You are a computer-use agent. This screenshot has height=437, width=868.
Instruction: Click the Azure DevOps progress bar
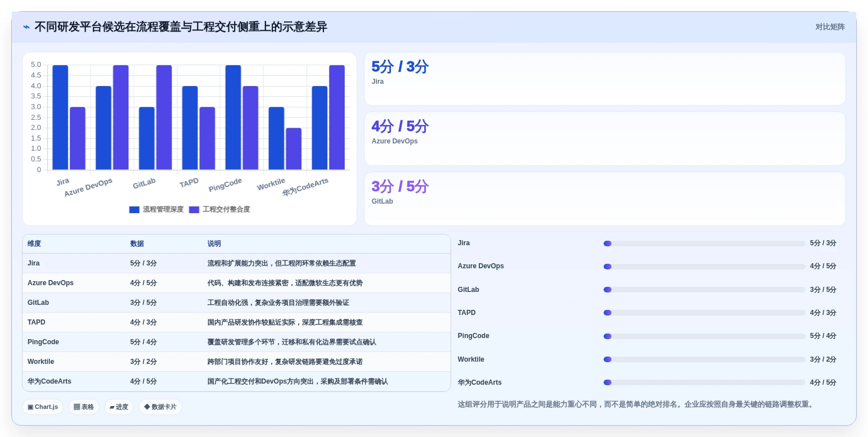[704, 267]
